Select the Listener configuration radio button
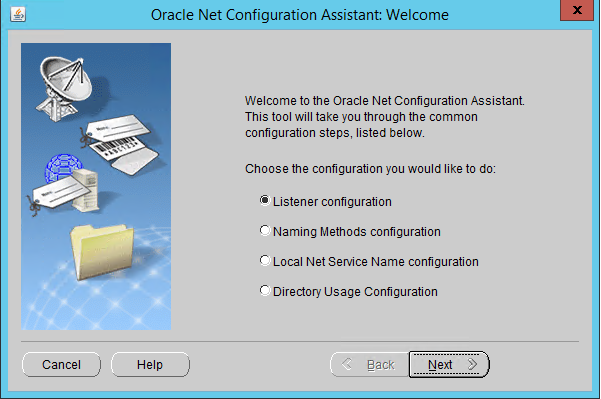 [x=265, y=200]
